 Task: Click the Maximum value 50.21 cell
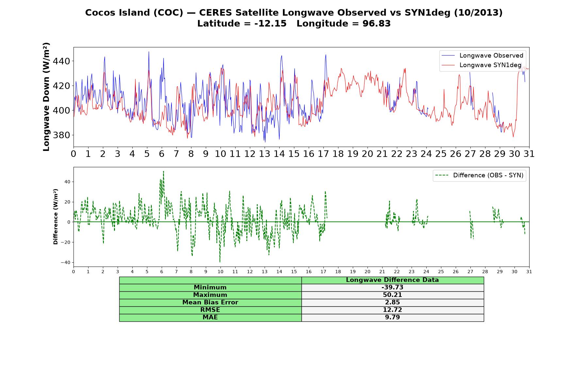tap(392, 295)
